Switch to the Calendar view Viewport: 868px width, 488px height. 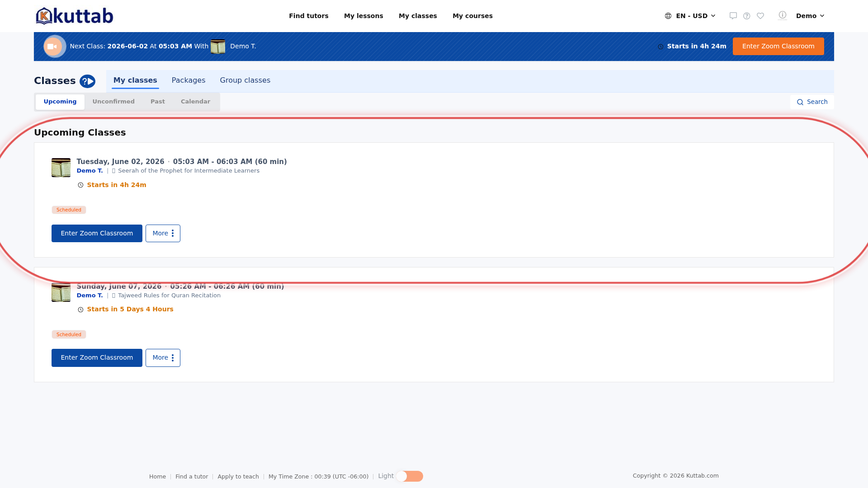(195, 102)
